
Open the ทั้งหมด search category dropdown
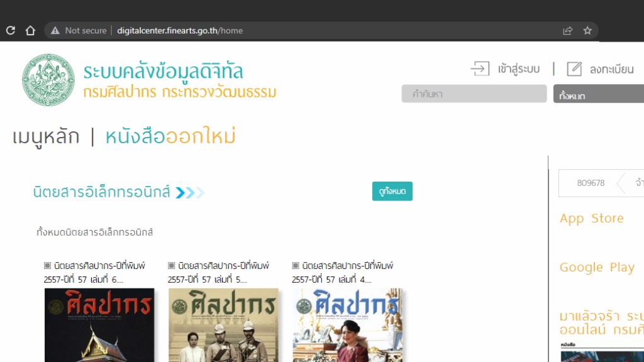pos(598,94)
